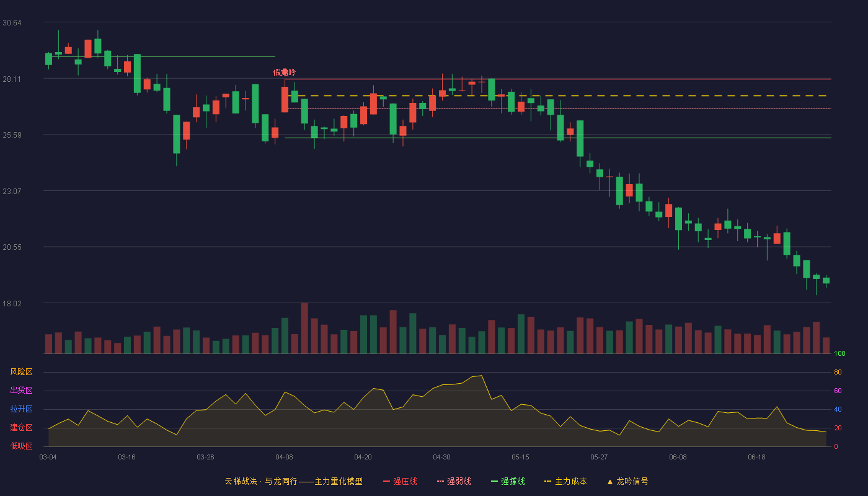Click the chart title 云梯战法 · 与龙同行
This screenshot has height=496, width=868.
coord(261,481)
